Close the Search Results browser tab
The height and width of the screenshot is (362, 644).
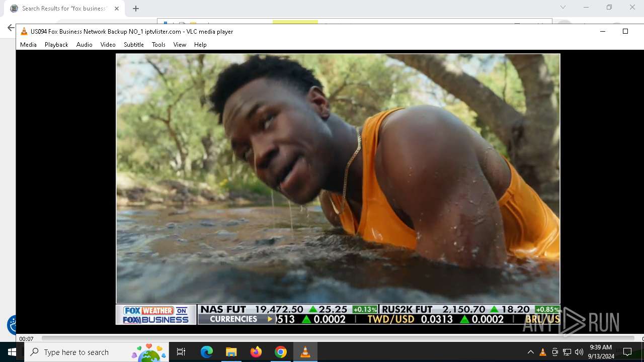117,9
